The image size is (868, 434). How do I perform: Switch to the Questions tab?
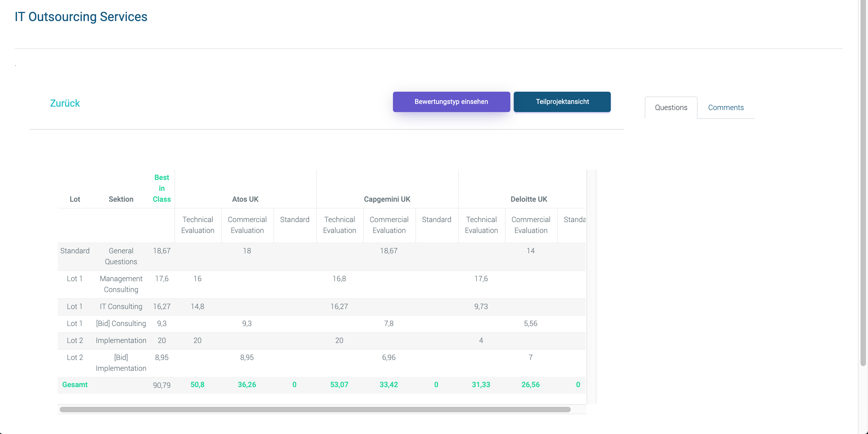point(671,108)
